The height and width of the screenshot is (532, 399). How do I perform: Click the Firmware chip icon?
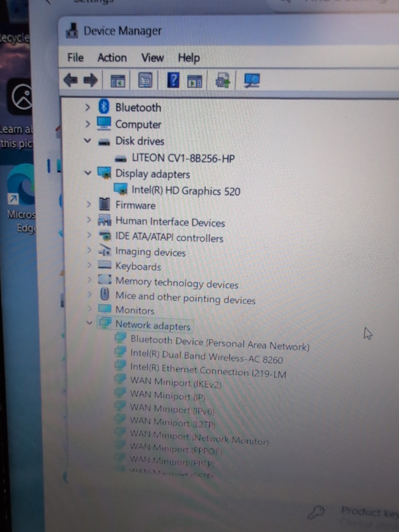click(x=104, y=204)
